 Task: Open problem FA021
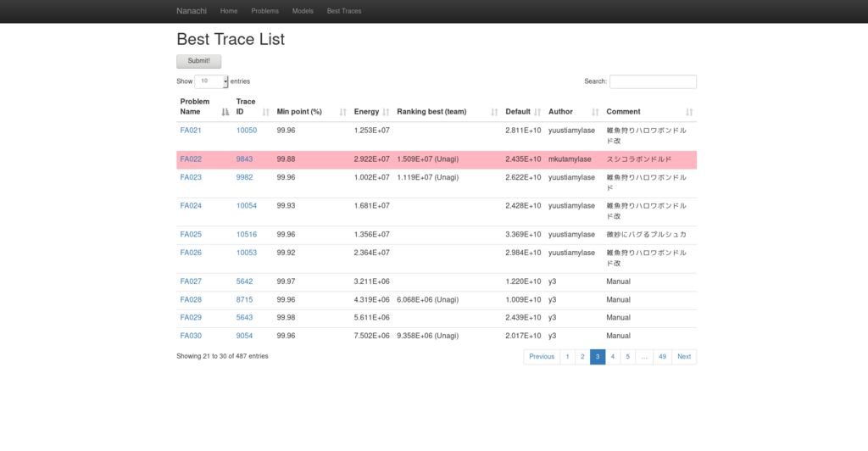click(191, 131)
